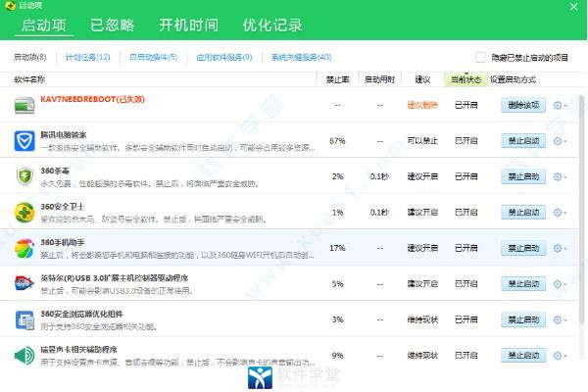Click the 可以禁止 suggestion text

pos(422,141)
